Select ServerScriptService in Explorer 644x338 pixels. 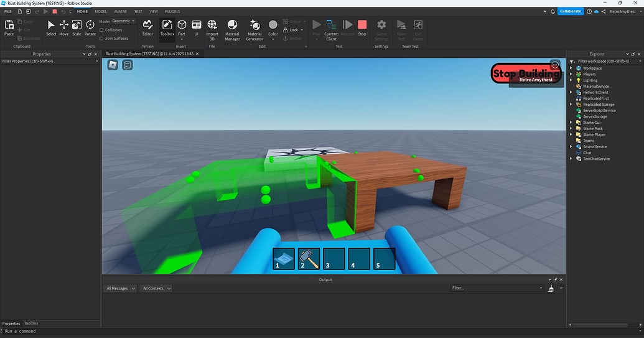coord(599,110)
